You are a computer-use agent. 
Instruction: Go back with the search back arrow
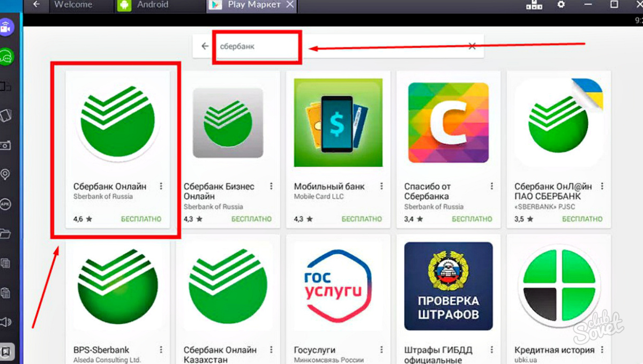205,47
